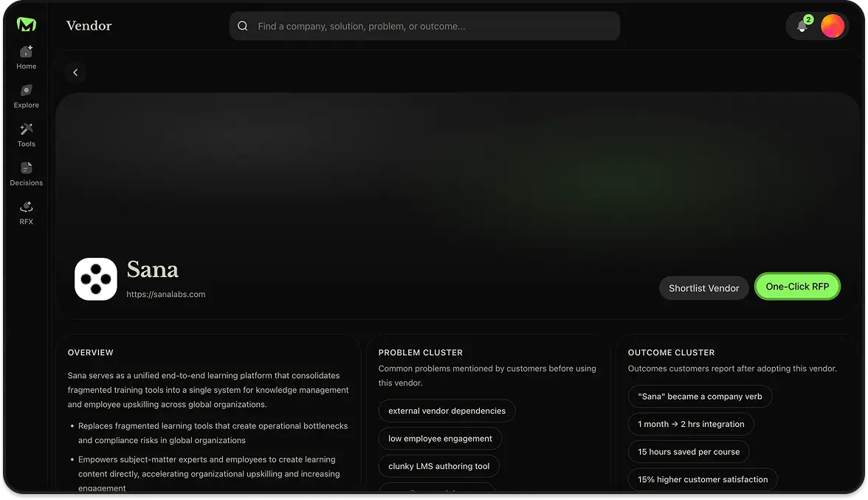Viewport: 868px width, 500px height.
Task: Open the Explore sidebar icon
Action: tap(27, 91)
